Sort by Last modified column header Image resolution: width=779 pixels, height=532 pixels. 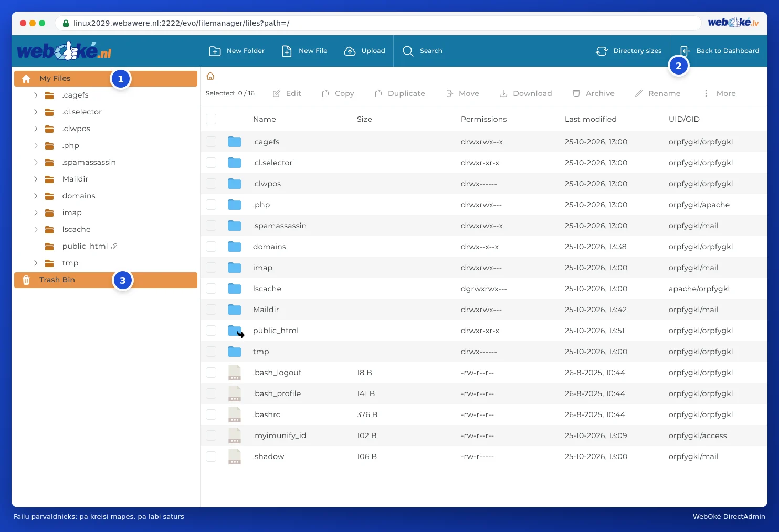point(591,119)
